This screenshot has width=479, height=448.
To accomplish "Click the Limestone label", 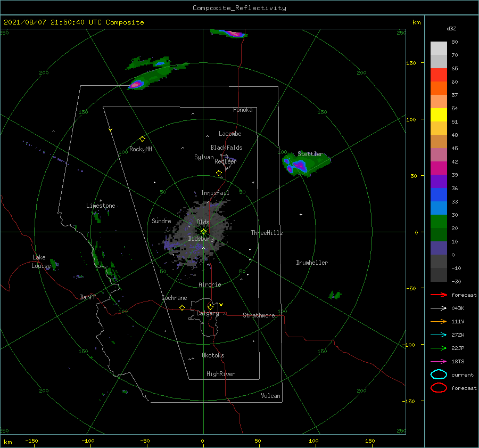I will click(101, 206).
